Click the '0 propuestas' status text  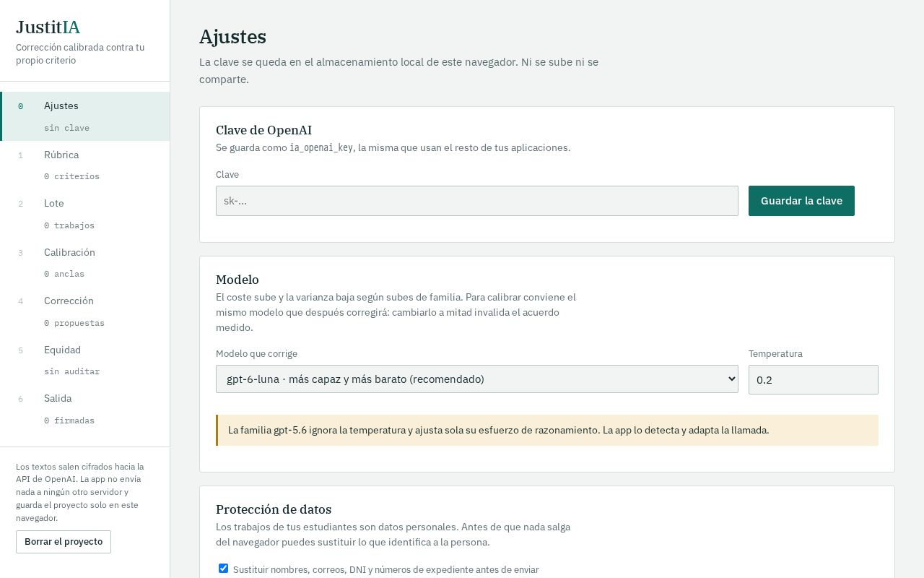[x=74, y=323]
